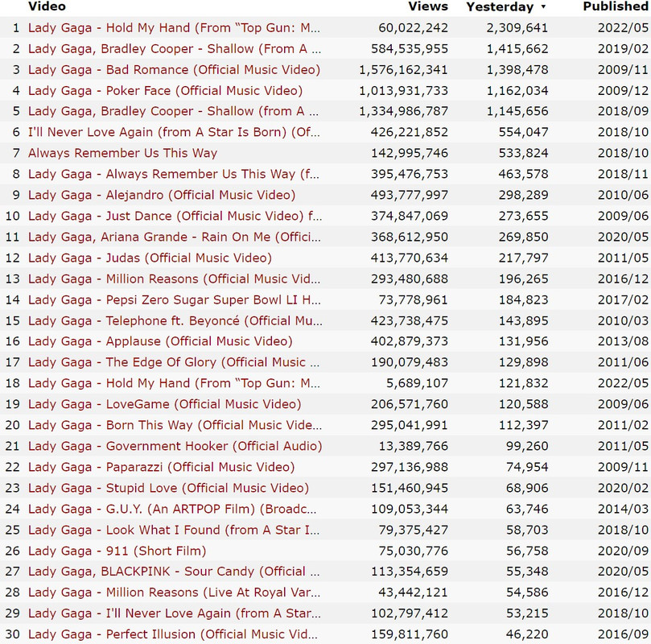The height and width of the screenshot is (644, 651).
Task: Sort by the Video column header
Action: point(47,6)
